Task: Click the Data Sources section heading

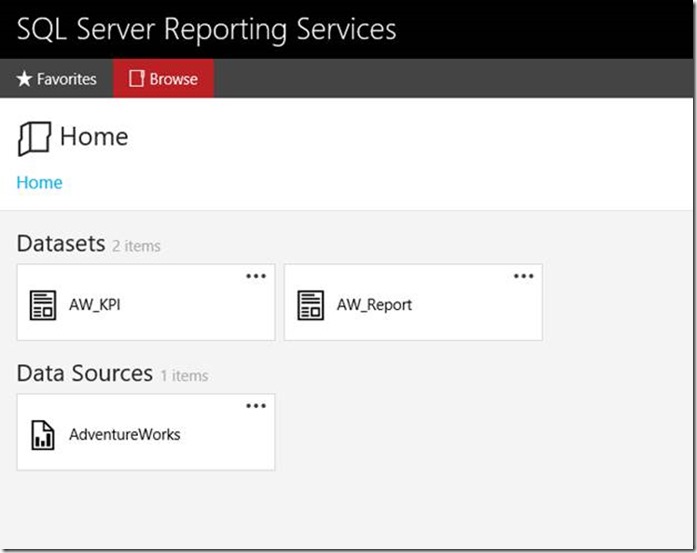Action: click(85, 373)
